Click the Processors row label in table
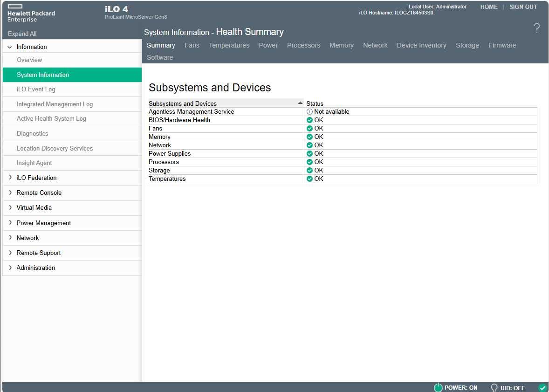The height and width of the screenshot is (392, 549). point(164,162)
